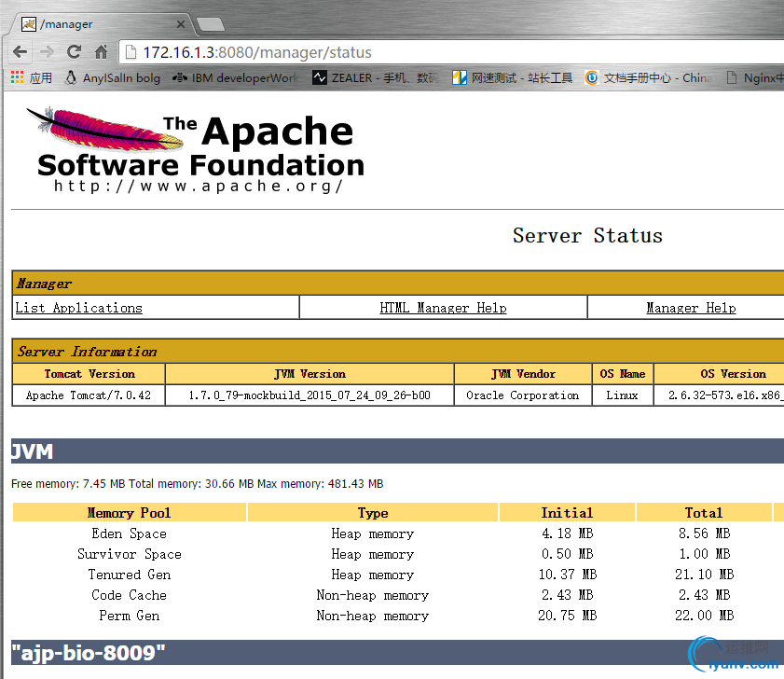Click the Manager section header
The width and height of the screenshot is (784, 679).
pyautogui.click(x=398, y=284)
